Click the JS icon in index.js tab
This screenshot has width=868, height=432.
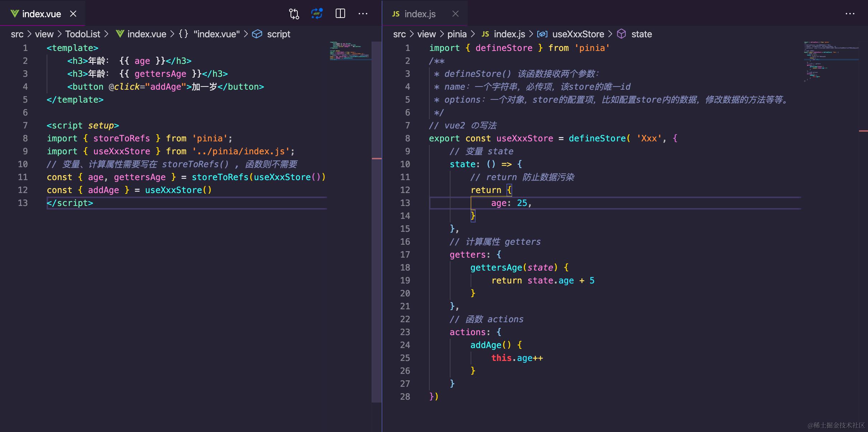396,14
